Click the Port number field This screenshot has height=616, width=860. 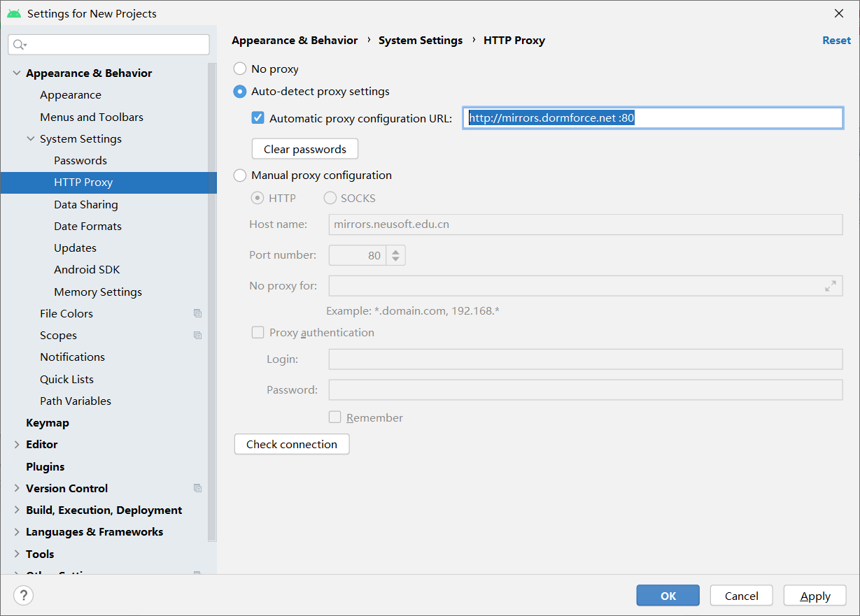[x=358, y=255]
